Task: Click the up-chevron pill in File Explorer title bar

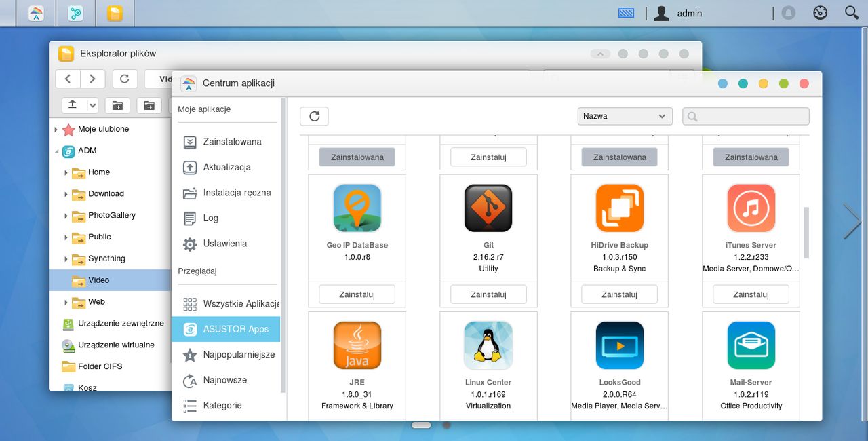Action: coord(600,54)
